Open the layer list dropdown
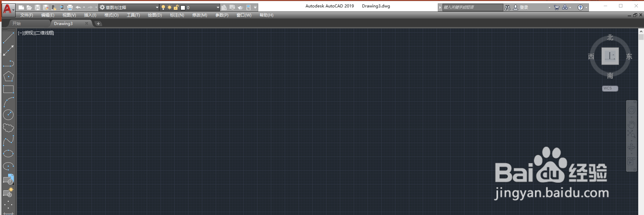 [218, 7]
